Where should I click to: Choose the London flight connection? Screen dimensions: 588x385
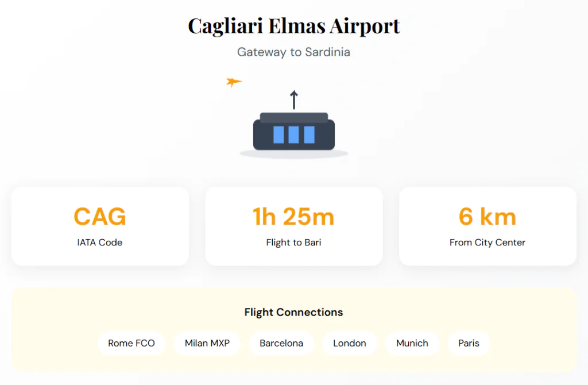tap(350, 343)
